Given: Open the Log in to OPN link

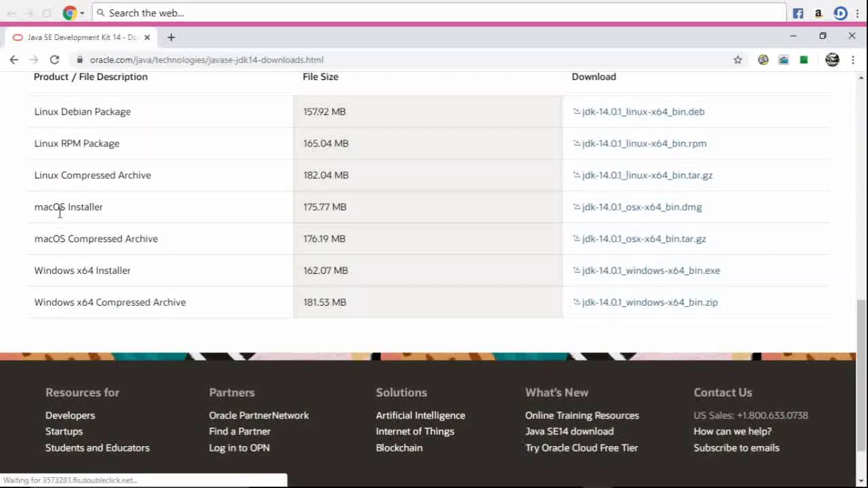Looking at the screenshot, I should [x=239, y=448].
